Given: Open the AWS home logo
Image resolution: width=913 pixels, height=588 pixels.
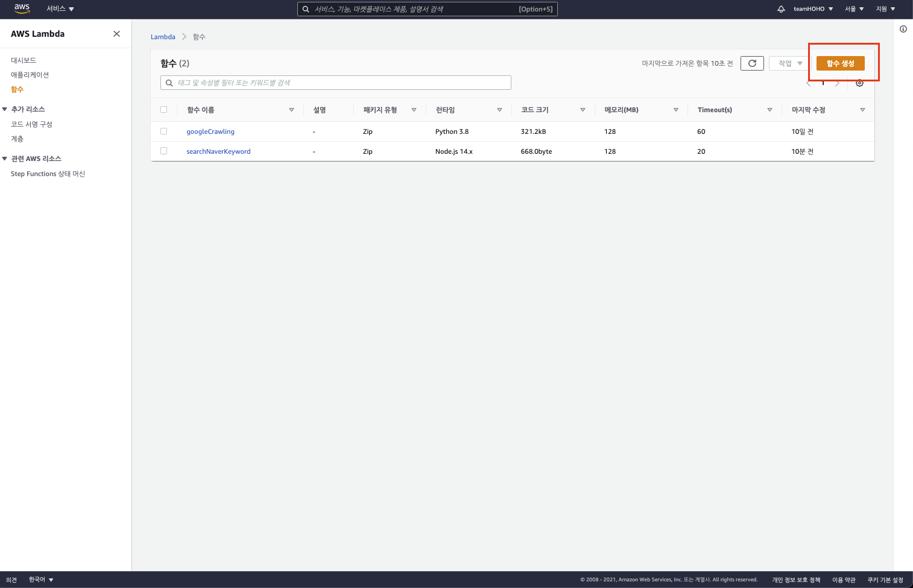Looking at the screenshot, I should click(22, 8).
